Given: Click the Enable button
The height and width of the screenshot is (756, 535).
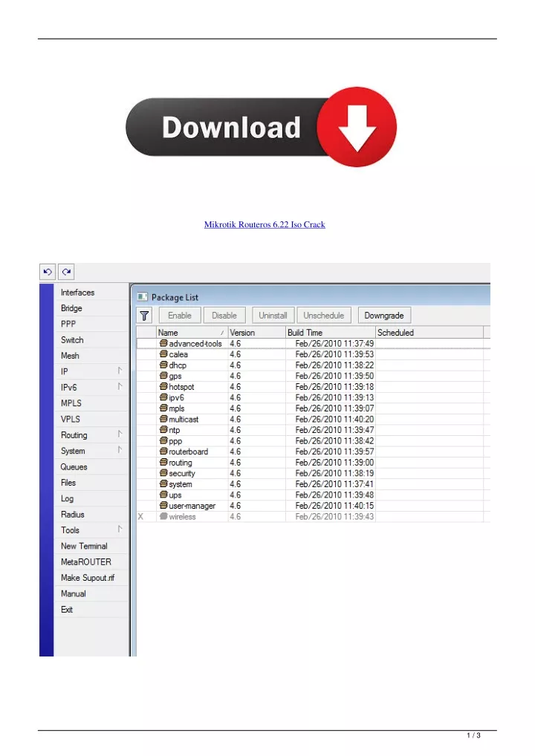Looking at the screenshot, I should pos(180,316).
